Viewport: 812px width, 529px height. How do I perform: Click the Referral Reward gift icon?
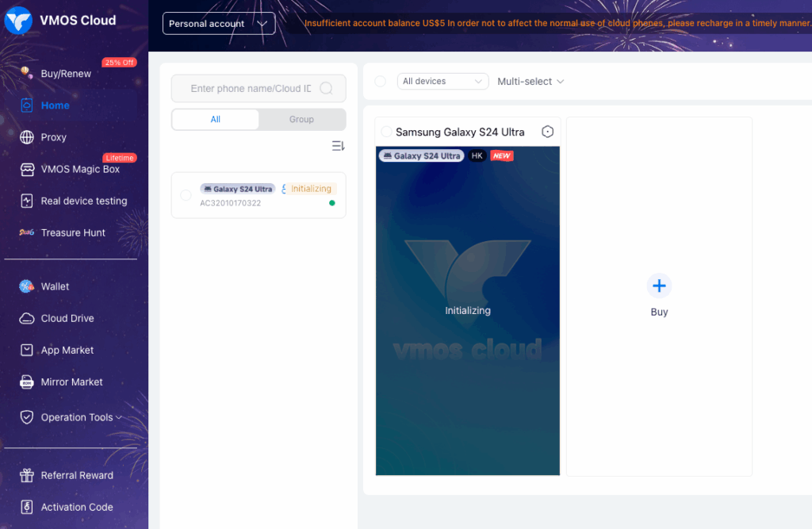[x=25, y=475]
